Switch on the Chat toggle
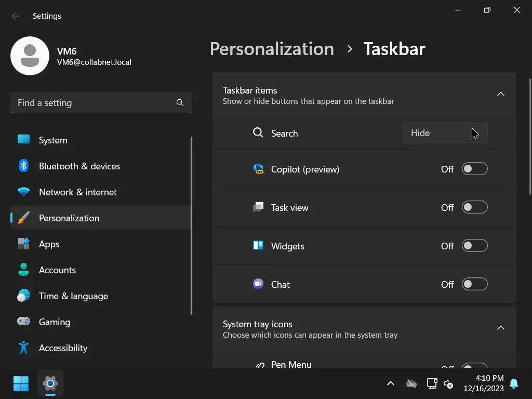The image size is (532, 399). tap(474, 284)
